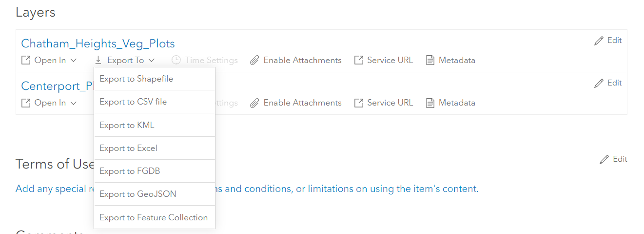Click the Metadata document icon in the Chatham row
The width and height of the screenshot is (644, 234).
(430, 61)
